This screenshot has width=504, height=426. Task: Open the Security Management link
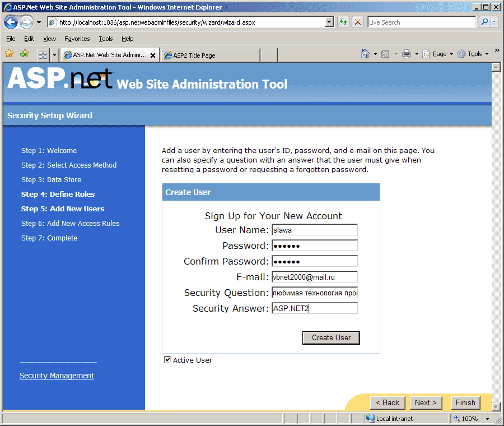click(57, 376)
